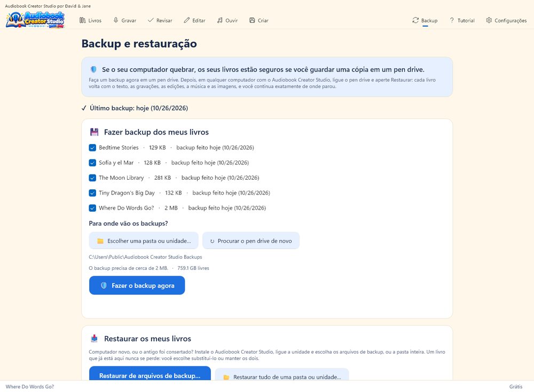Click the music note icon beside Ouvir
Screen dimensions: 534x392
pyautogui.click(x=219, y=20)
